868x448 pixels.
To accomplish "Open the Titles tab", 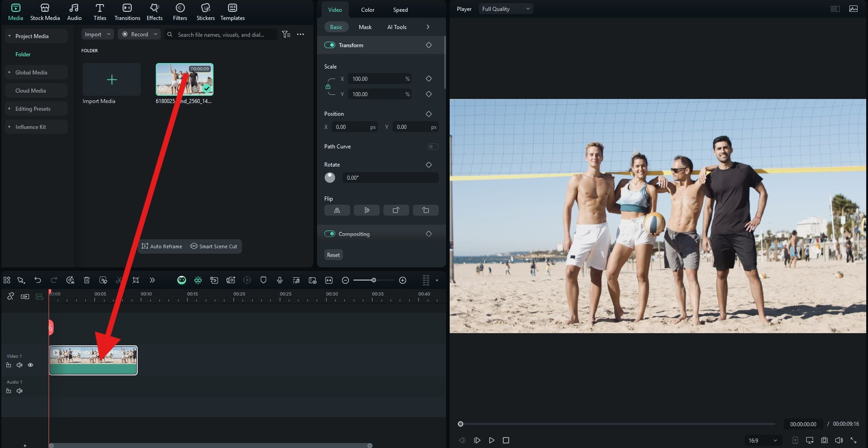I will [x=99, y=12].
